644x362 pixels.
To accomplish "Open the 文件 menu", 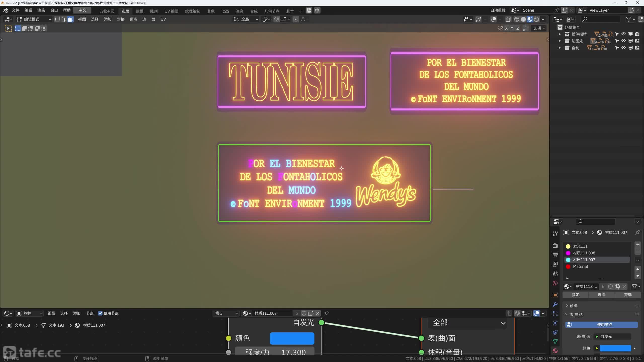I will click(x=16, y=10).
